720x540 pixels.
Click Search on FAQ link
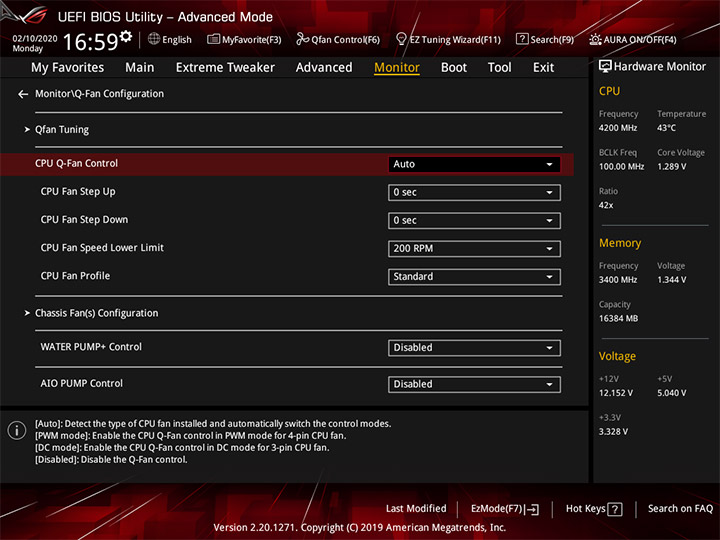tap(680, 509)
